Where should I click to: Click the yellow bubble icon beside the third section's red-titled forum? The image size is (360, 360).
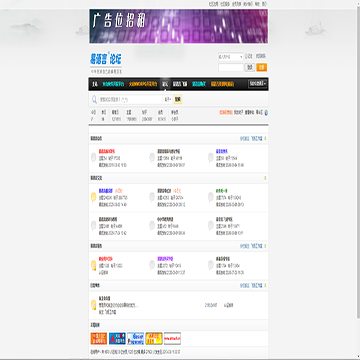[x=94, y=265]
